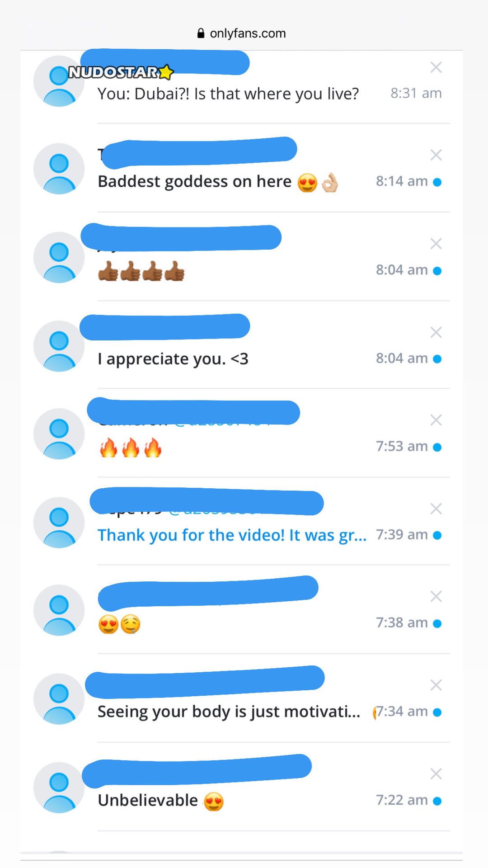Close the 7:38 am heart-eyes emoji chat
488x868 pixels.
436,596
